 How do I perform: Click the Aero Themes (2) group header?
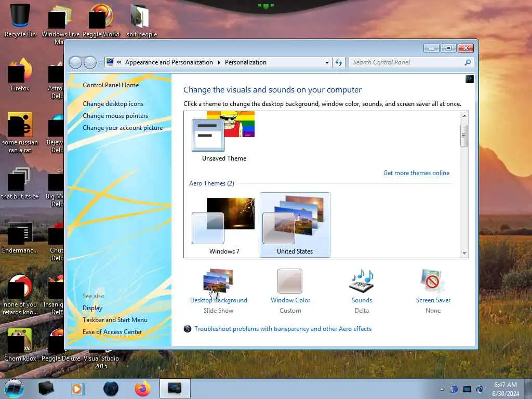tap(212, 183)
